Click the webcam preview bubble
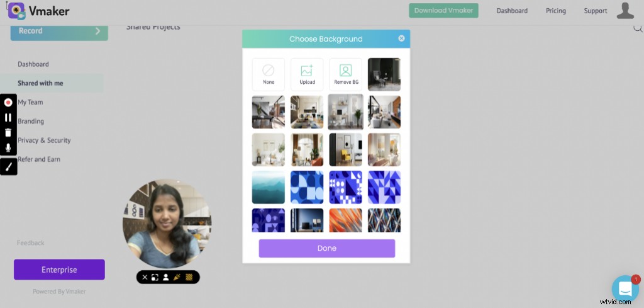The height and width of the screenshot is (308, 644). [x=167, y=224]
